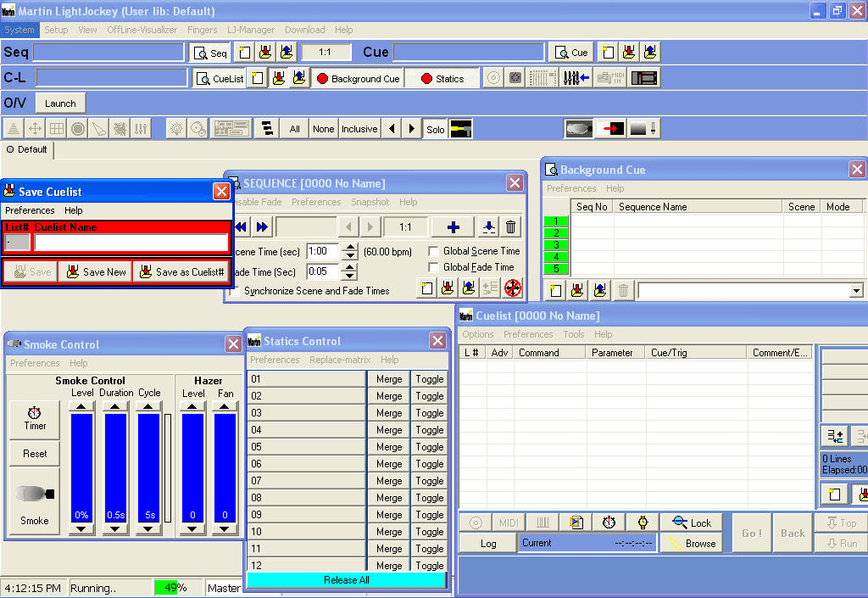The height and width of the screenshot is (598, 868).
Task: Increase Scene Time with up spinner
Action: pos(350,247)
